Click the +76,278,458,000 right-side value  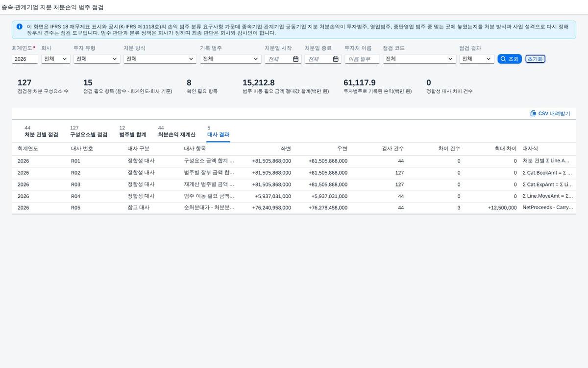(x=328, y=208)
